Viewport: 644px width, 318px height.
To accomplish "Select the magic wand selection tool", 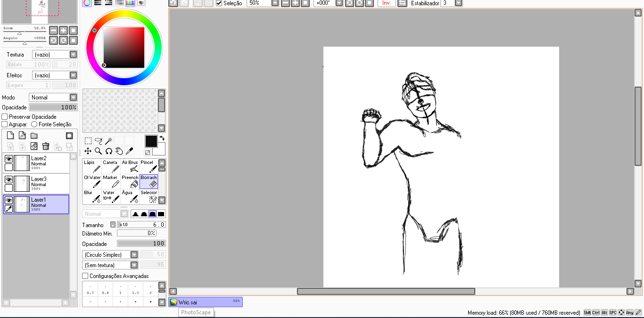I will click(109, 141).
